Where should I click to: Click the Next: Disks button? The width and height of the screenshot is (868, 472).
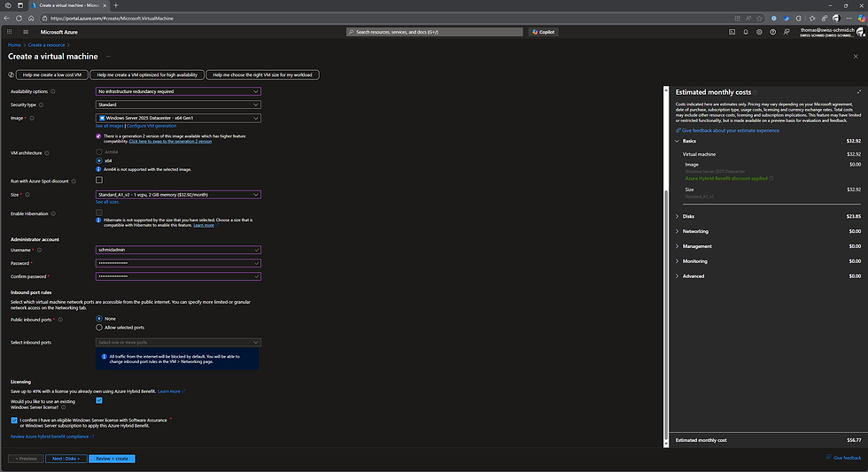66,459
